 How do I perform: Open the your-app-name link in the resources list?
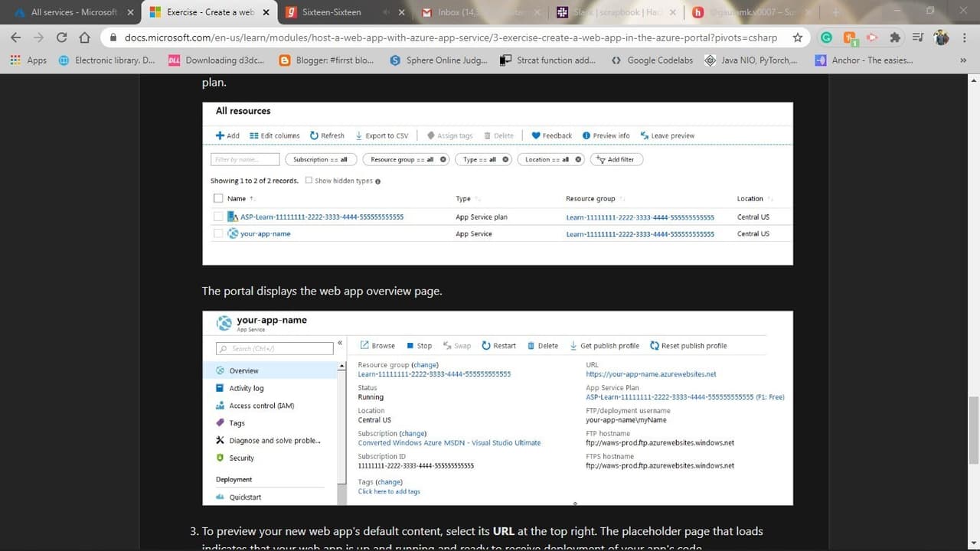tap(265, 233)
